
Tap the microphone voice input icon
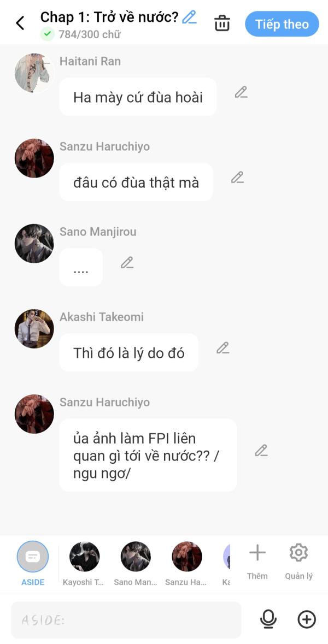pos(268,619)
